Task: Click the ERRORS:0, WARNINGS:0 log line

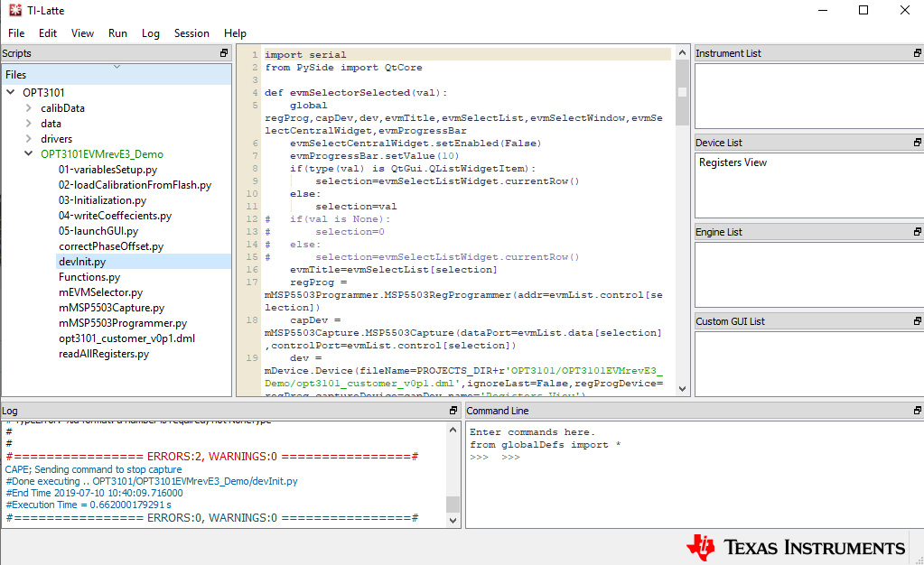Action: point(211,518)
